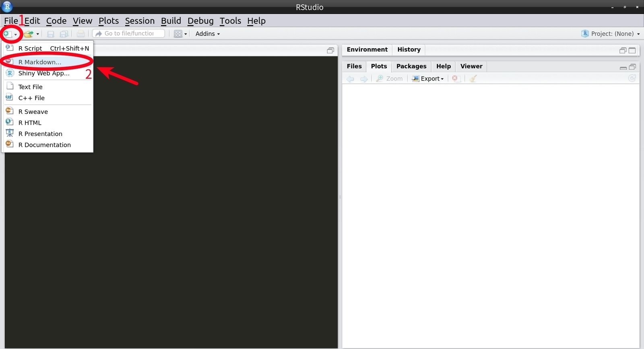Viewport: 644px width, 349px height.
Task: Expand the recent files dropdown arrow
Action: coord(38,34)
